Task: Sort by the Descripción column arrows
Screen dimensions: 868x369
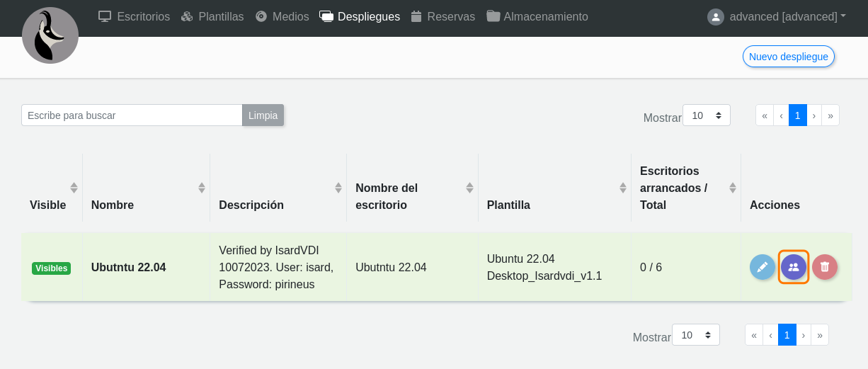Action: (x=338, y=188)
